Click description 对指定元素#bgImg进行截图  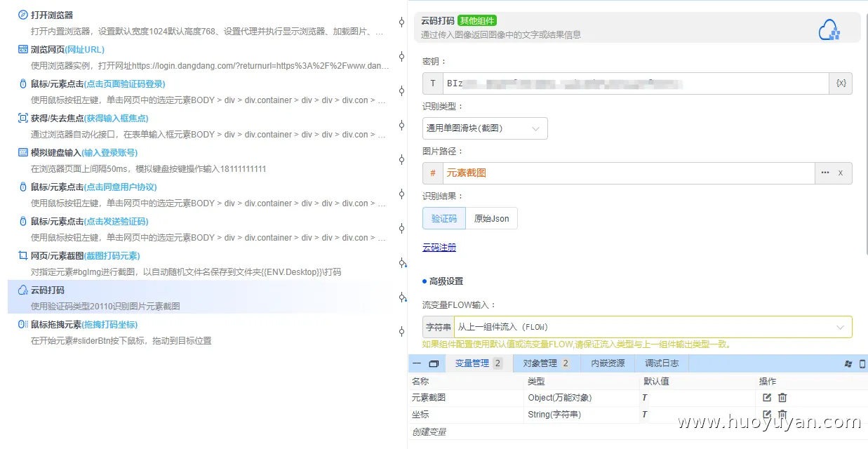pyautogui.click(x=186, y=272)
